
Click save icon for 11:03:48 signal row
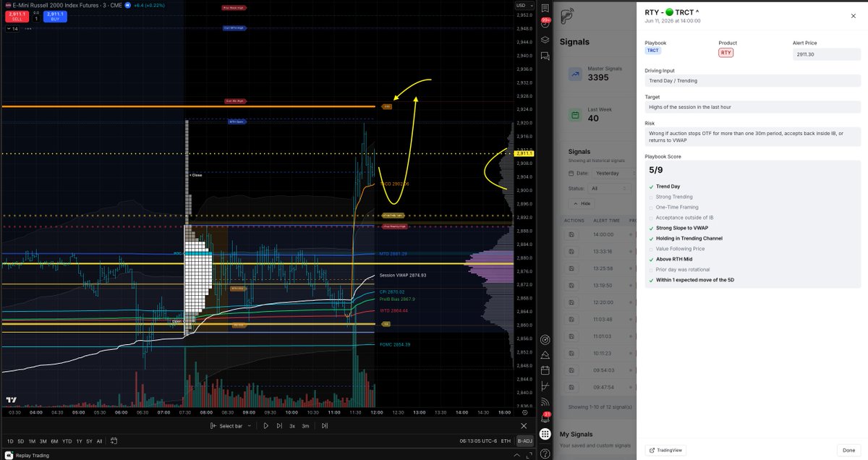571,319
